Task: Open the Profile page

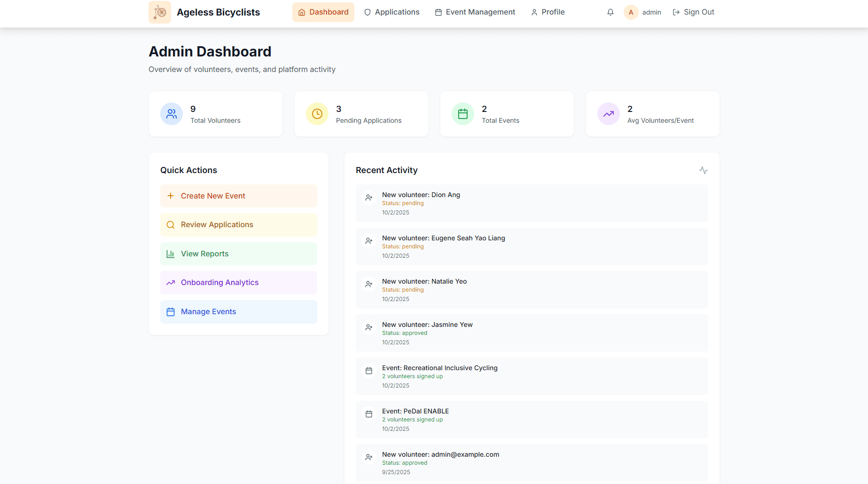Action: [x=547, y=12]
